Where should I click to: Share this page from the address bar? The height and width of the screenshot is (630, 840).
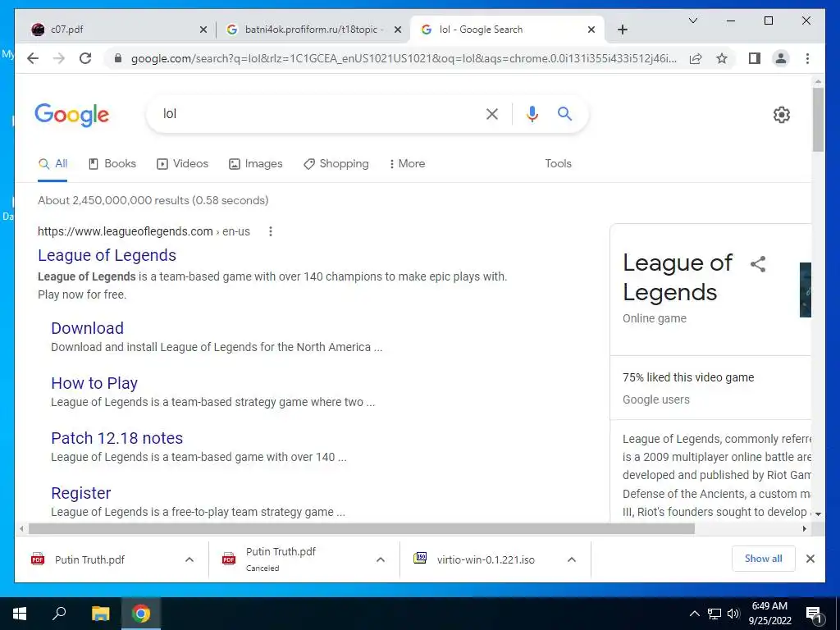coord(696,58)
